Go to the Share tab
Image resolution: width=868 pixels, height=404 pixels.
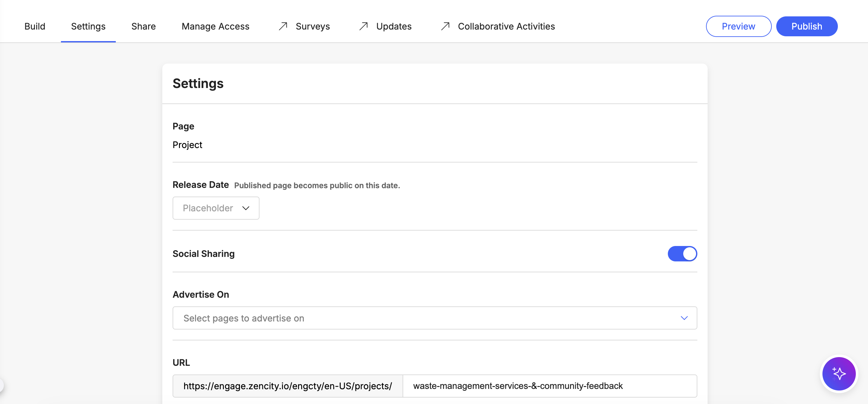(143, 26)
